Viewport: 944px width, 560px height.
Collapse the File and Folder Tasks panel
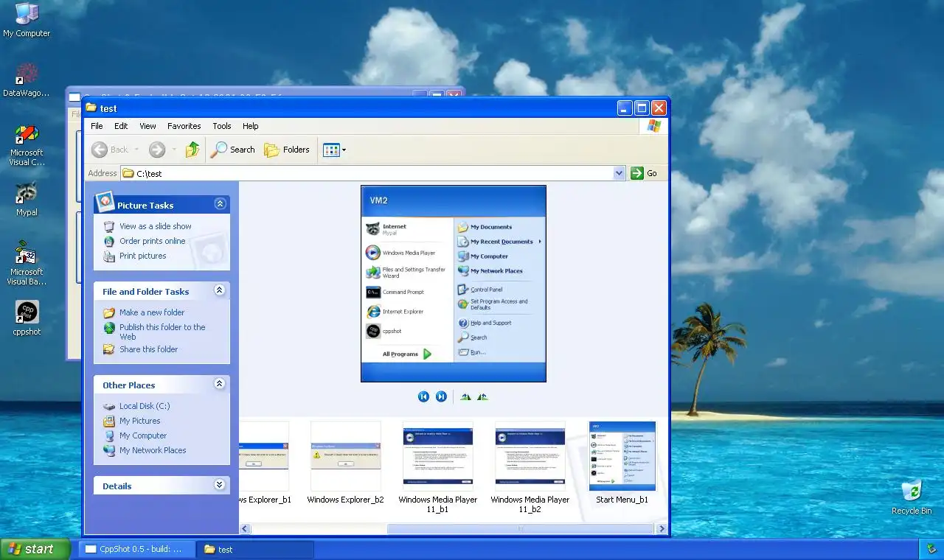coord(219,290)
